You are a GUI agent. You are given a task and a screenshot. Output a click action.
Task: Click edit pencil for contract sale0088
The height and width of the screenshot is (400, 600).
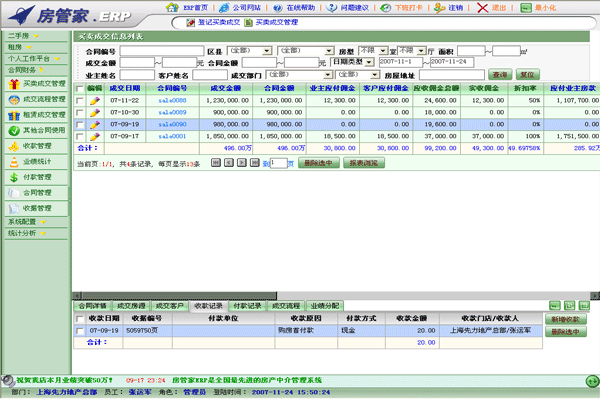pyautogui.click(x=94, y=101)
